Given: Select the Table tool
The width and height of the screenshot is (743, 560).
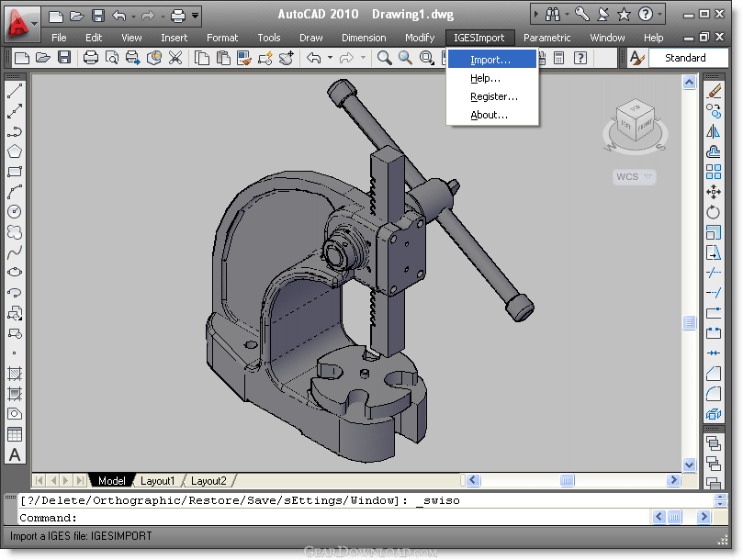Looking at the screenshot, I should click(x=15, y=434).
